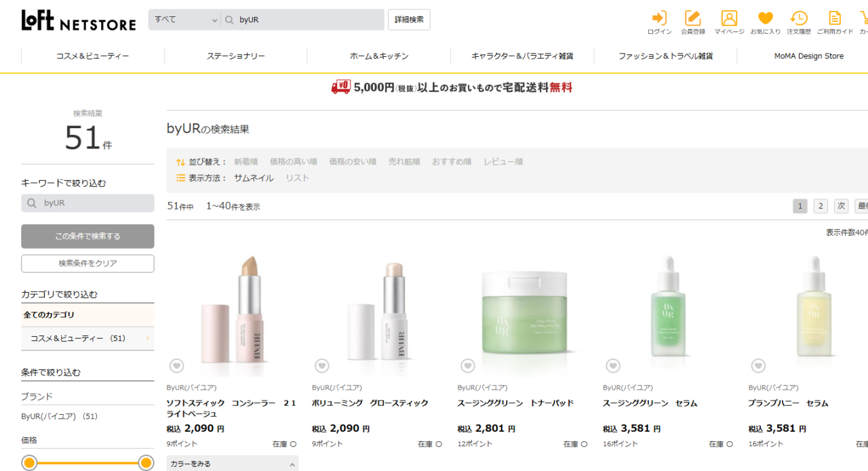Sort by レビュー順
The image size is (868, 471).
[x=503, y=162]
